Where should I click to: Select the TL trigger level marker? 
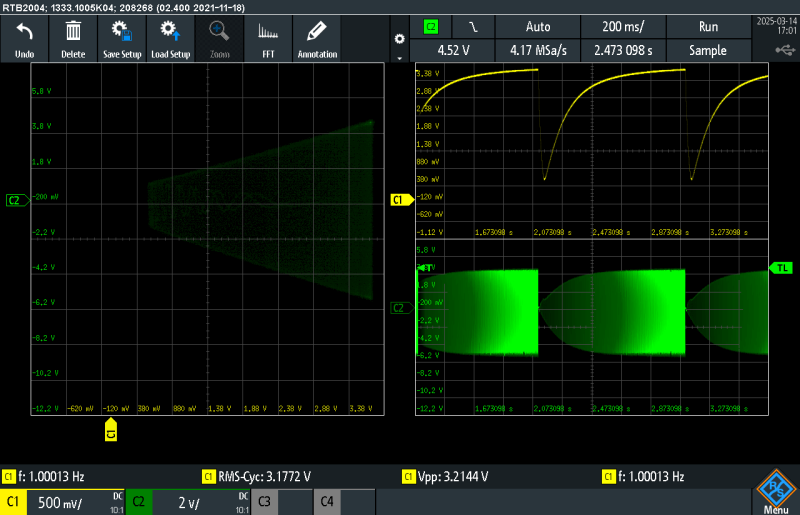782,267
